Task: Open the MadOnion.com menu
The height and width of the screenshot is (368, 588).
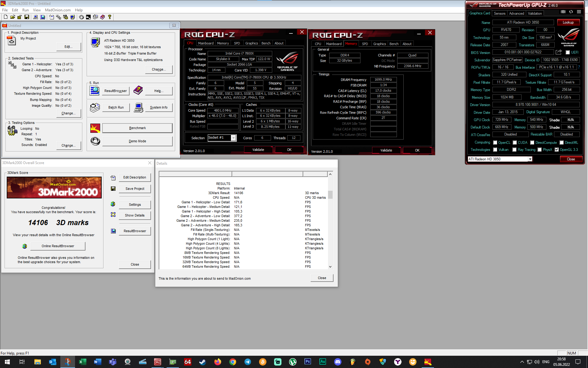Action: (x=58, y=10)
